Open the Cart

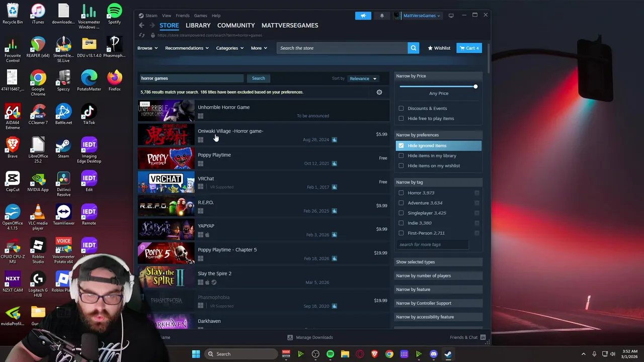[x=469, y=48]
